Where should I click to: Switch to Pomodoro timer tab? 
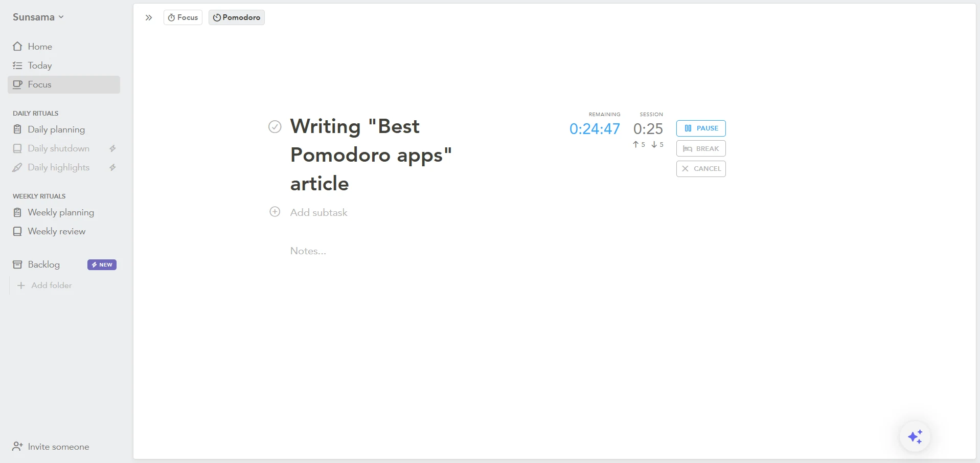pyautogui.click(x=237, y=17)
